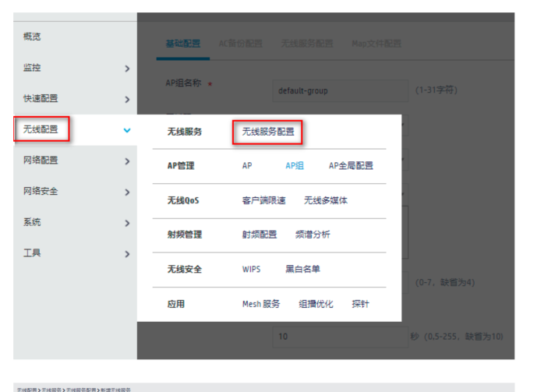Open the 射频配置 link

tap(260, 235)
